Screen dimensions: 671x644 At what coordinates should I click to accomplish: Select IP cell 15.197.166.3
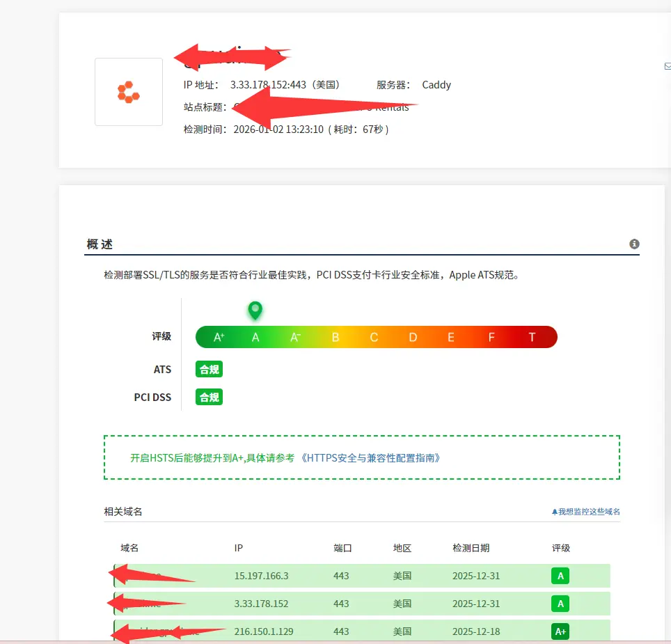(261, 576)
